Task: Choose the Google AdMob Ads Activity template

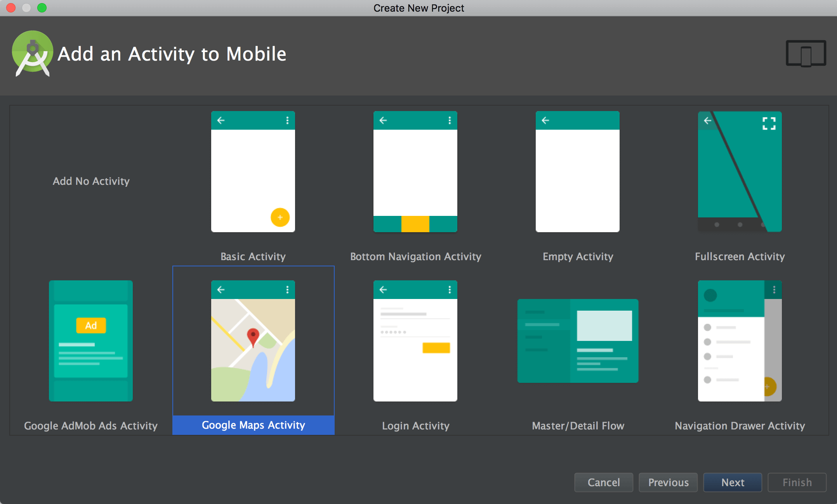Action: click(x=90, y=341)
